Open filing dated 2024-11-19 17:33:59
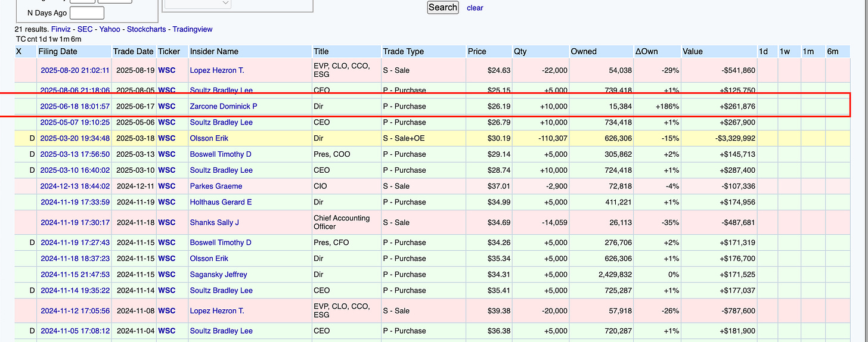 75,203
